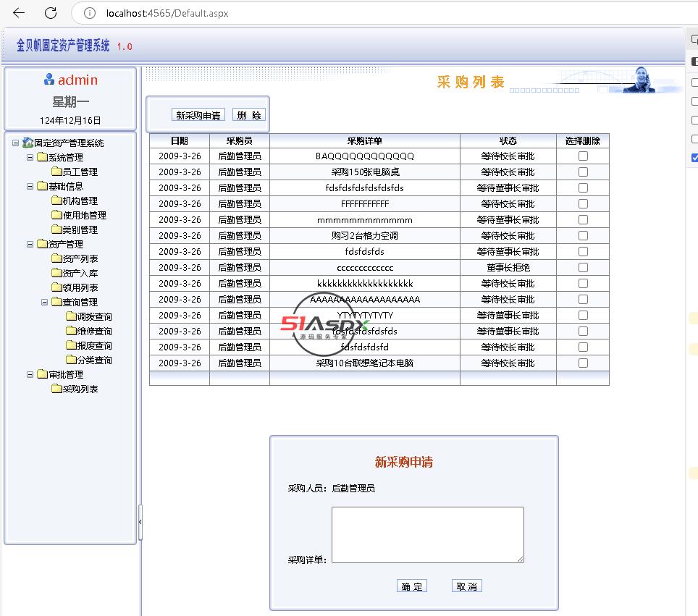Check the delete box for 采购150张电脑桌 row

(583, 172)
